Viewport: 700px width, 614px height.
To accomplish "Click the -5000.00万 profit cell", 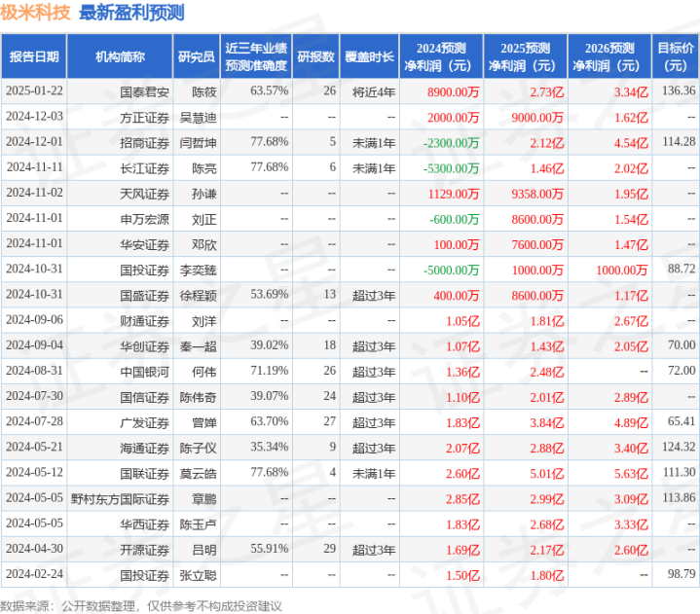I will click(x=452, y=271).
